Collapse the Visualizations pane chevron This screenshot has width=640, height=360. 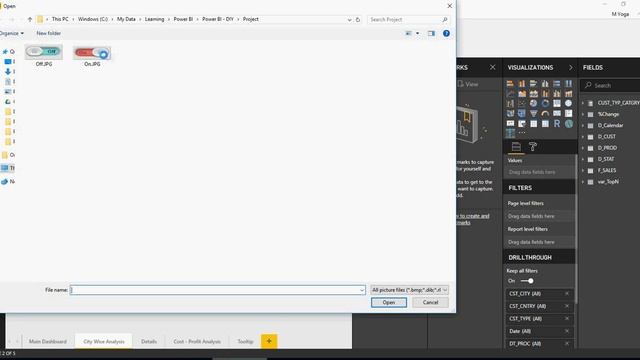571,67
